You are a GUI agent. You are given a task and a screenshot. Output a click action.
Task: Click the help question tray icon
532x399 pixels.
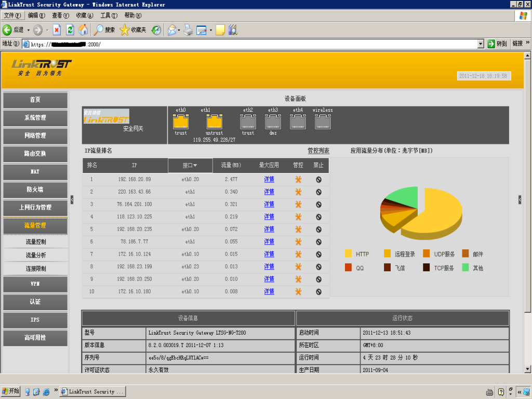point(501,392)
